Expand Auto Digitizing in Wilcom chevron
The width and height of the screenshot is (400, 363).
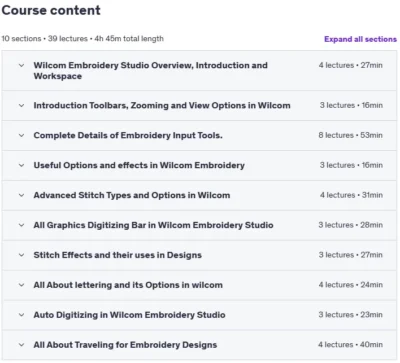21,315
